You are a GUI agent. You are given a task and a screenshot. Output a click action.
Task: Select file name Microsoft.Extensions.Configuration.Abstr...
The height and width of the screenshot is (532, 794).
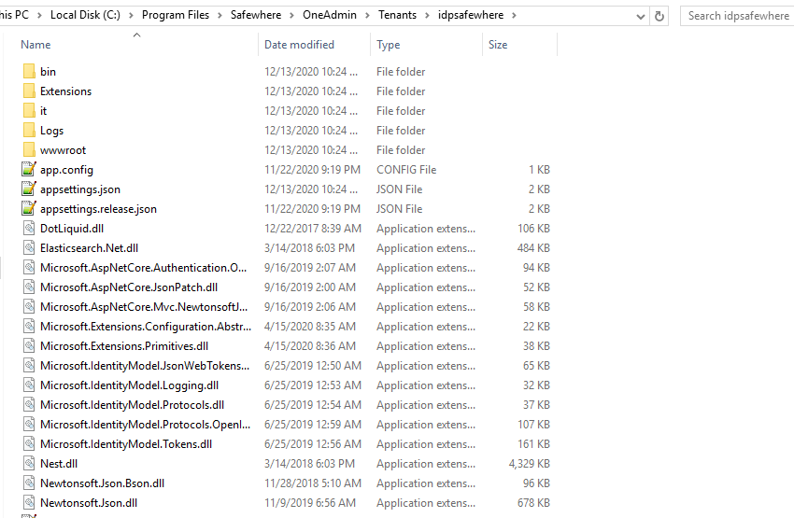click(146, 327)
